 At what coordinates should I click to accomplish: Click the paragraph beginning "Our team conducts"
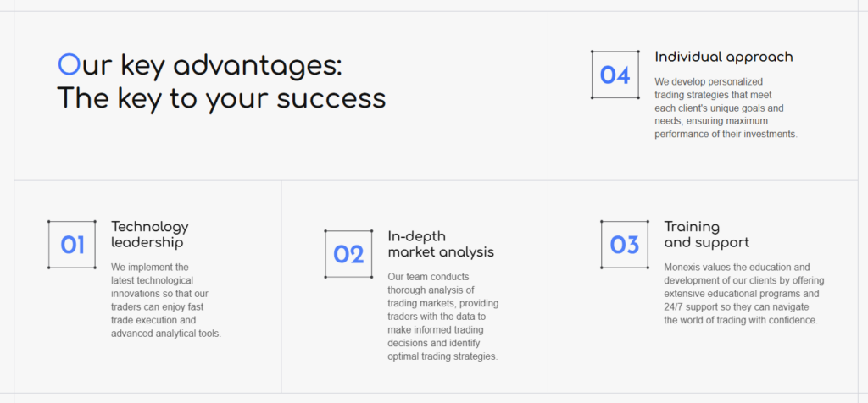442,317
